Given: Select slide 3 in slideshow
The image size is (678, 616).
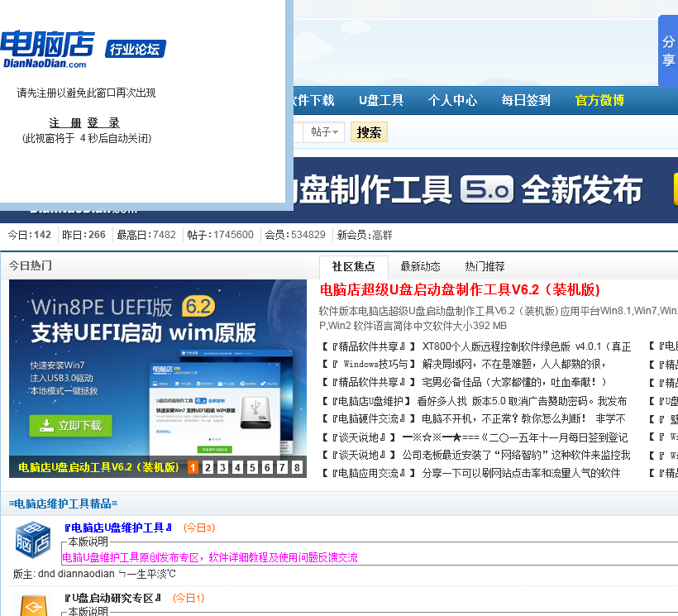Looking at the screenshot, I should (222, 467).
